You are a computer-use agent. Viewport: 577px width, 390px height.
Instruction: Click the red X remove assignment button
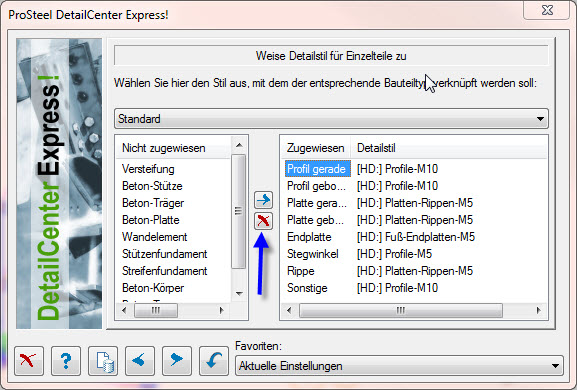[x=263, y=221]
